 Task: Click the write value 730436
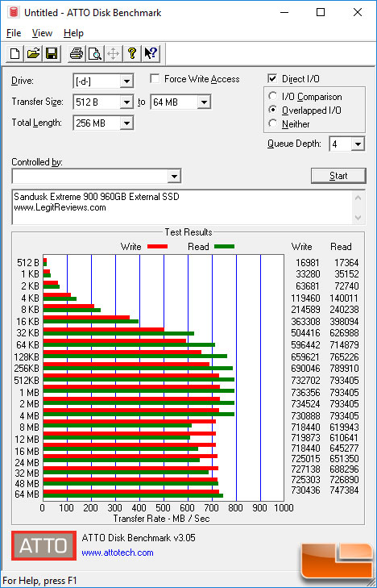[x=305, y=490]
